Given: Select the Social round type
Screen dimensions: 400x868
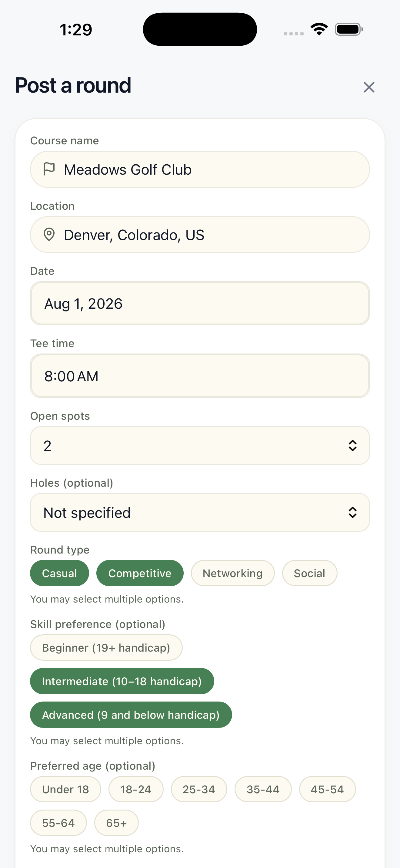Looking at the screenshot, I should click(310, 573).
